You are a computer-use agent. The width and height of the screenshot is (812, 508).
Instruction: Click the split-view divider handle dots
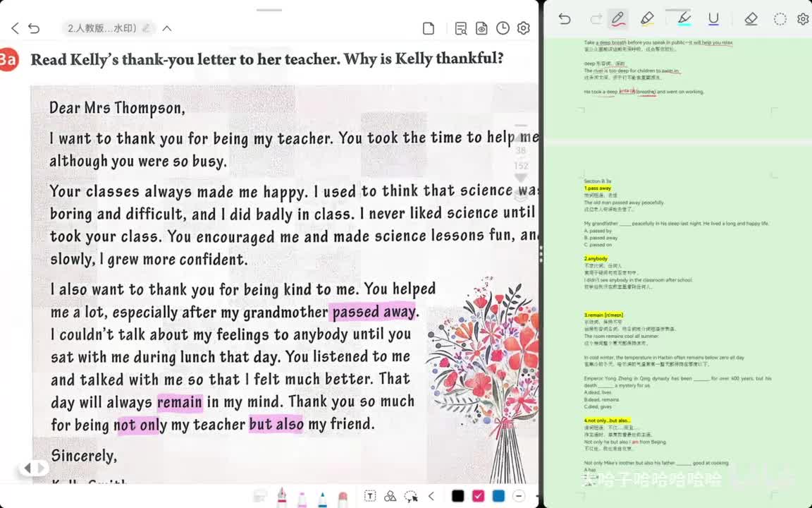tap(541, 254)
